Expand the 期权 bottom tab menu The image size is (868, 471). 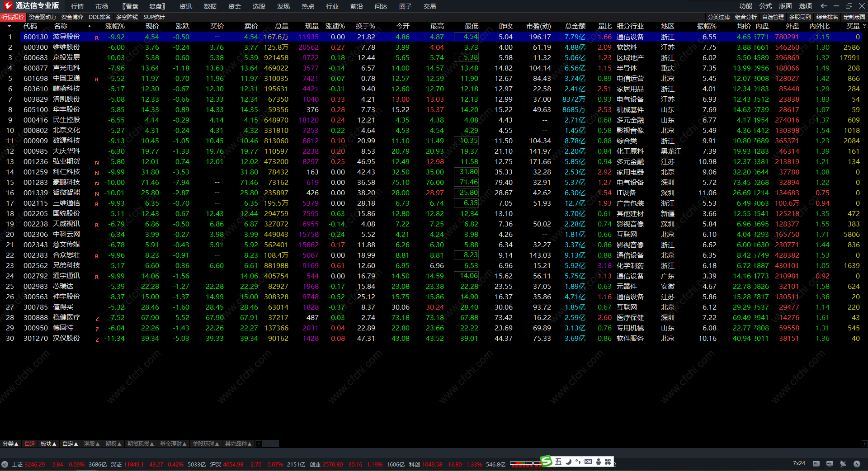pyautogui.click(x=113, y=444)
